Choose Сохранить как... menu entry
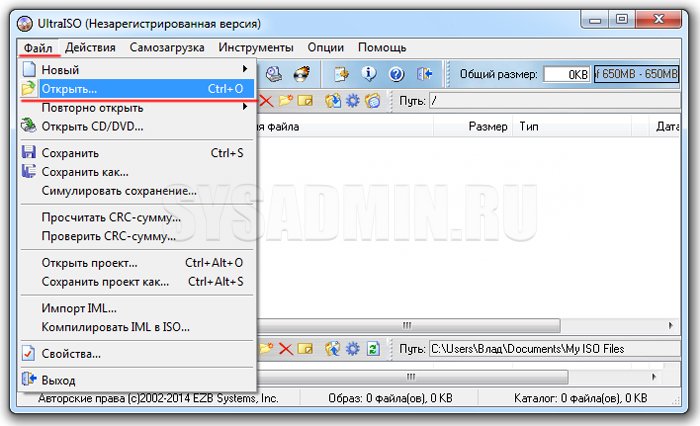 click(85, 172)
